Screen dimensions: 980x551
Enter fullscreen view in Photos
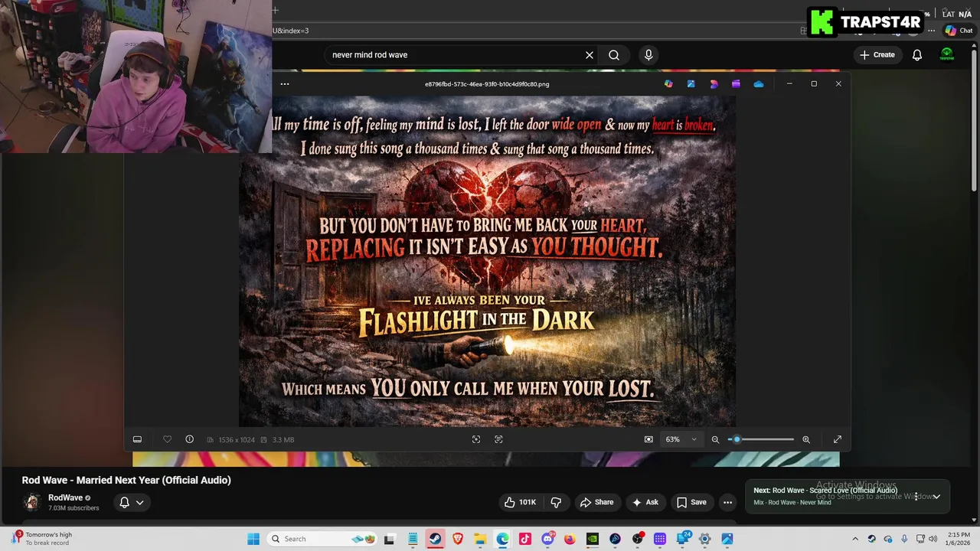(x=838, y=439)
